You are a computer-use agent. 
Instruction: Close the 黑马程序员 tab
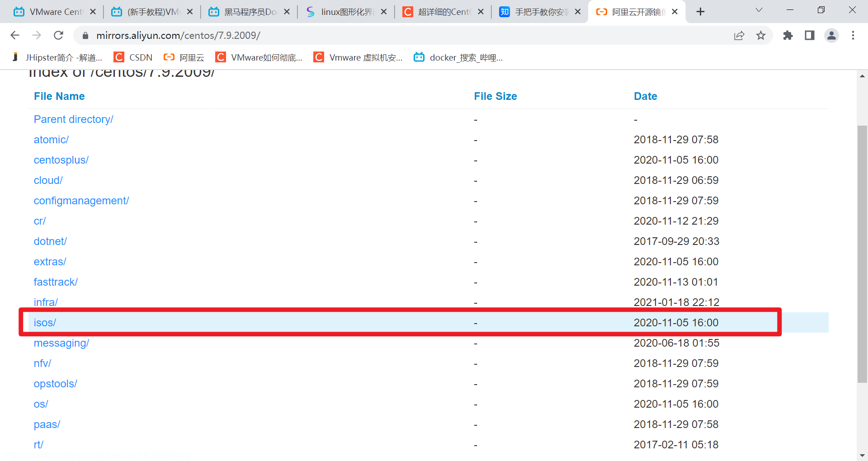coord(287,12)
